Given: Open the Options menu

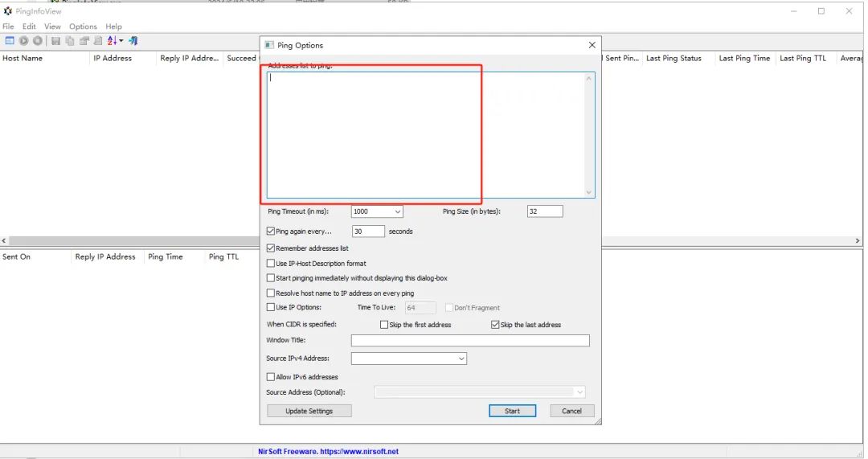Looking at the screenshot, I should click(83, 27).
